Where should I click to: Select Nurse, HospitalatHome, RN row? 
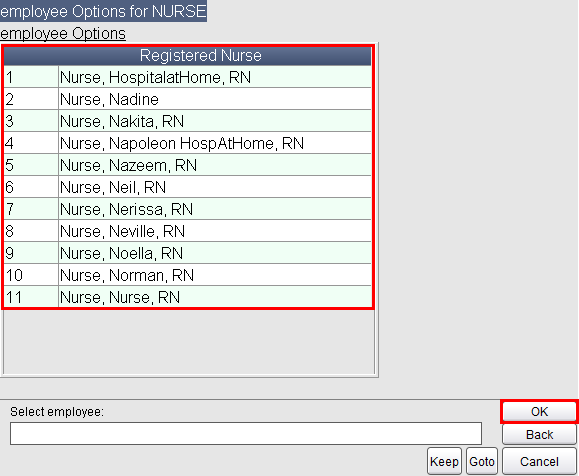click(188, 77)
